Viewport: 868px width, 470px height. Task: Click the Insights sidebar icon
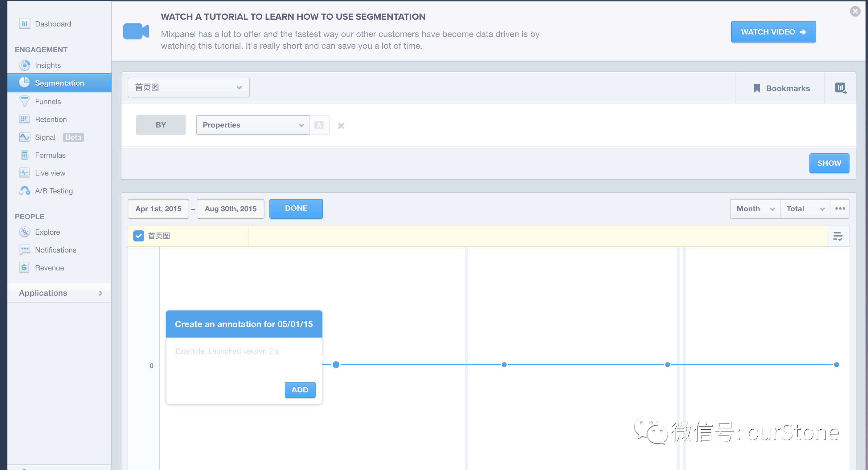(24, 65)
